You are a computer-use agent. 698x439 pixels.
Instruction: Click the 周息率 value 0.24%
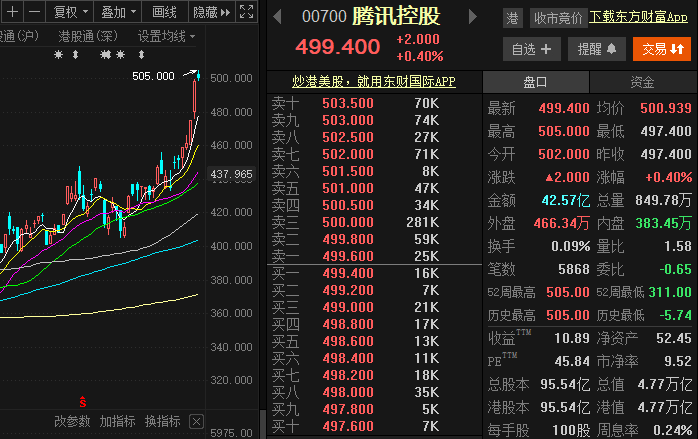pyautogui.click(x=673, y=430)
